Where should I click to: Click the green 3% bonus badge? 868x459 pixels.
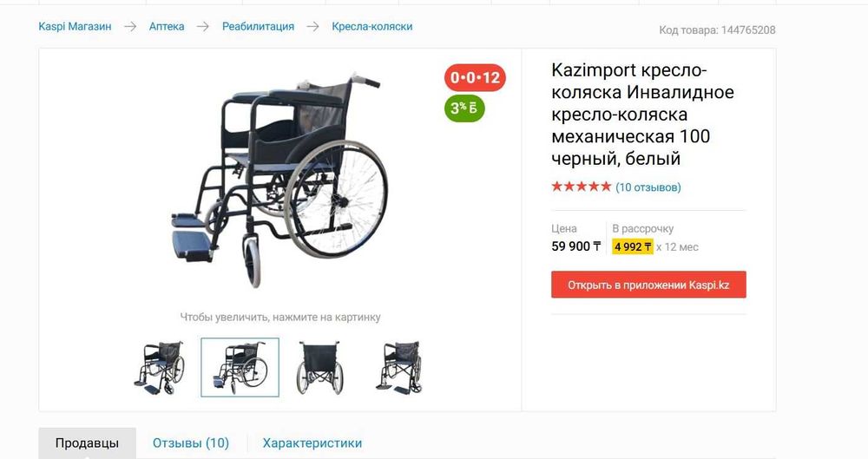pos(464,108)
